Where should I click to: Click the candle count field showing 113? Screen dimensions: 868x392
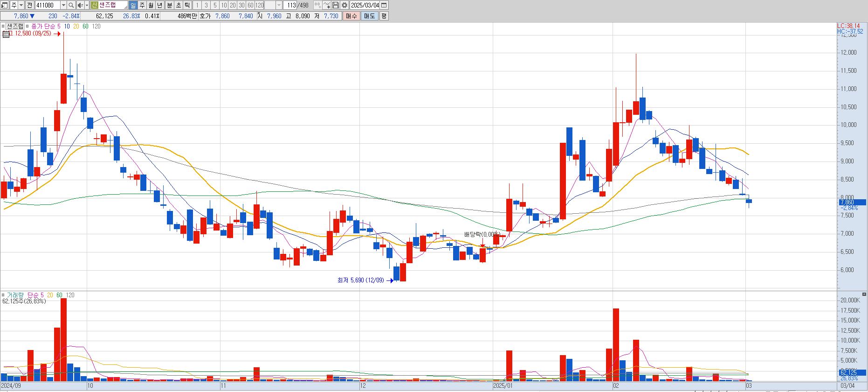[290, 5]
